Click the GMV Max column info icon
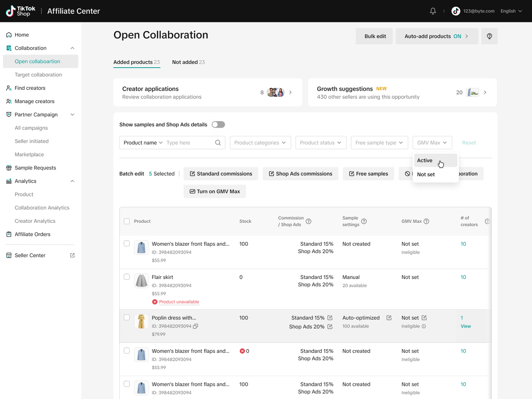 [426, 221]
